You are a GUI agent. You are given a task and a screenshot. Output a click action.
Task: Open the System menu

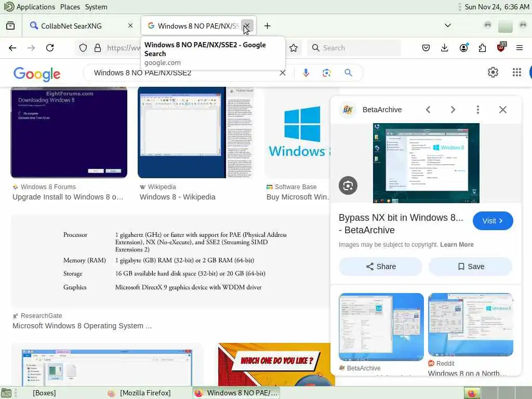(x=96, y=7)
